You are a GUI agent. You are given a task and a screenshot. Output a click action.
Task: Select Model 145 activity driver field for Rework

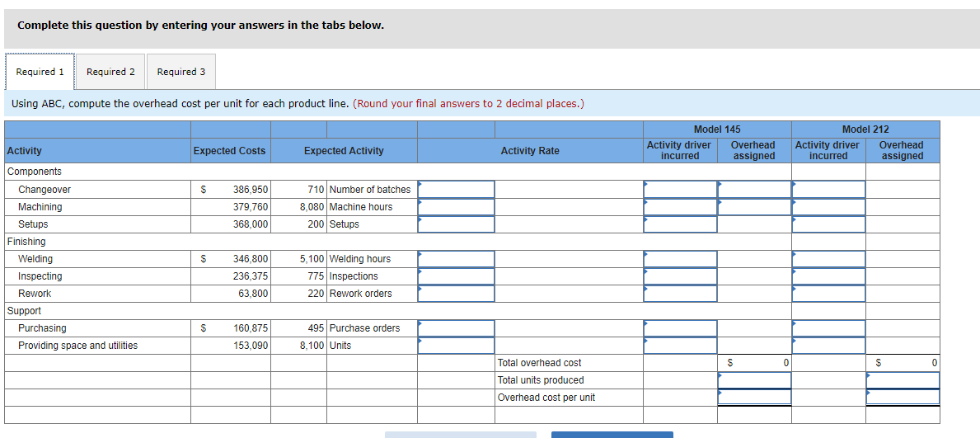[681, 294]
